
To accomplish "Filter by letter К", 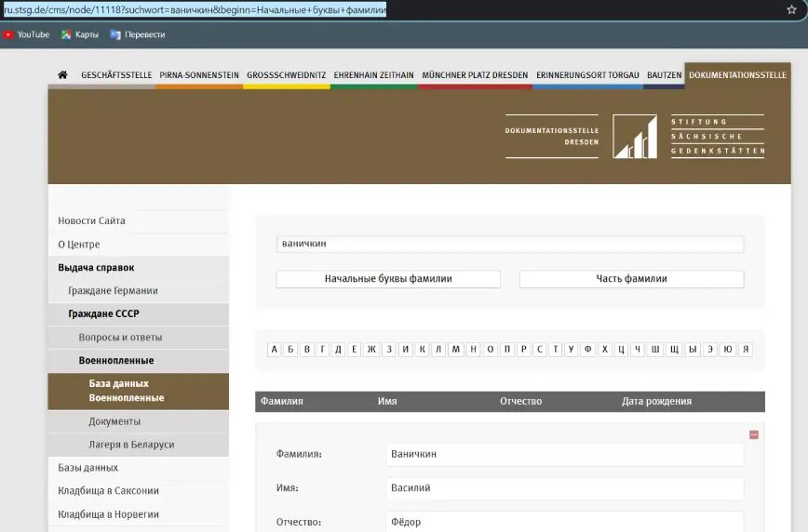I will pyautogui.click(x=422, y=350).
